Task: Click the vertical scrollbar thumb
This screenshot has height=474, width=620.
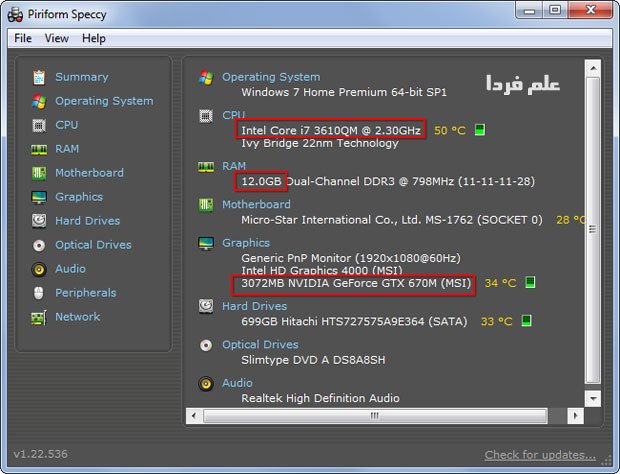Action: [593, 230]
